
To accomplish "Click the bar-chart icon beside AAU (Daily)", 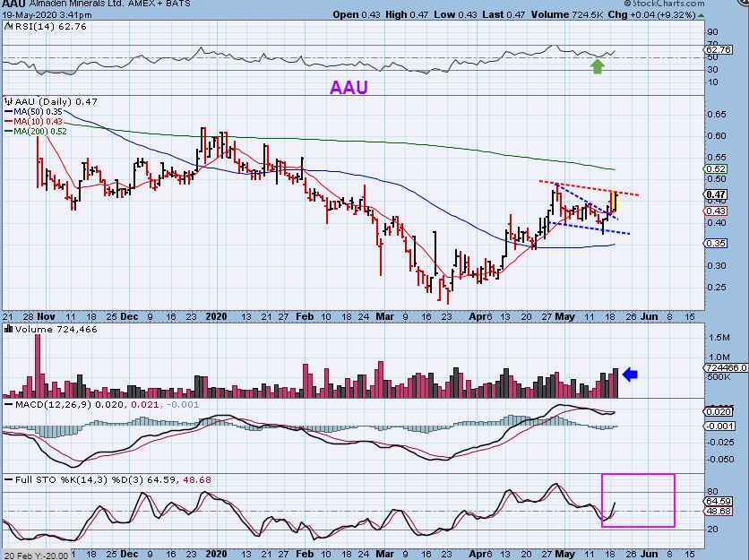I will click(9, 101).
